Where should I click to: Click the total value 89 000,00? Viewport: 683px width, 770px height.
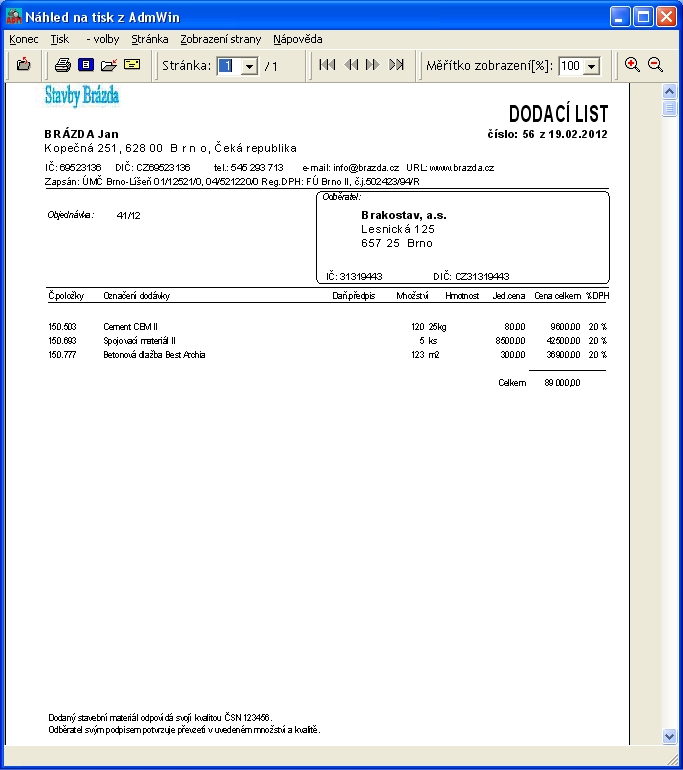click(562, 383)
